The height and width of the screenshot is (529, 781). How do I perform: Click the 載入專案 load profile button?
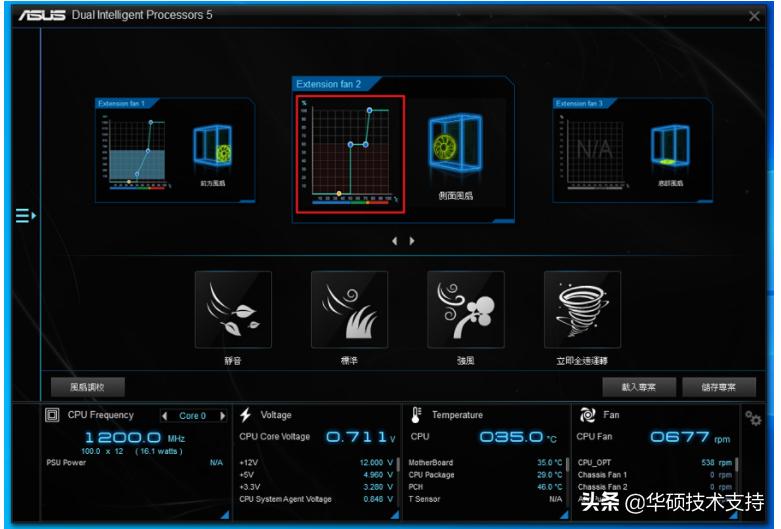click(x=637, y=386)
